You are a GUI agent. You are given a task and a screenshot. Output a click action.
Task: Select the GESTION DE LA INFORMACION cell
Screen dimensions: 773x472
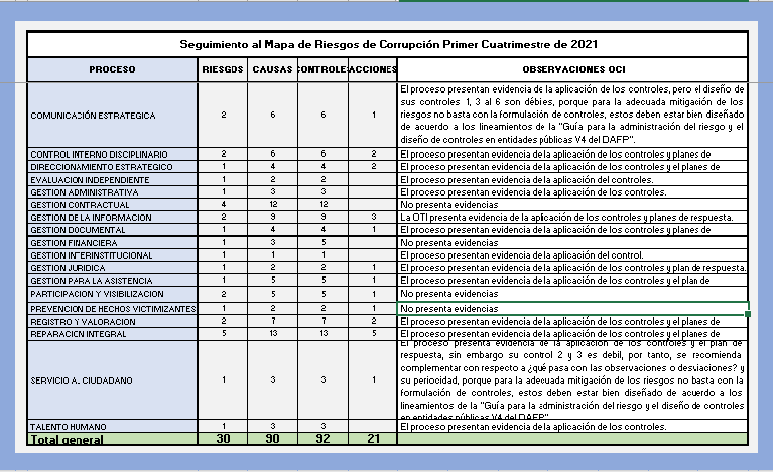tap(112, 217)
